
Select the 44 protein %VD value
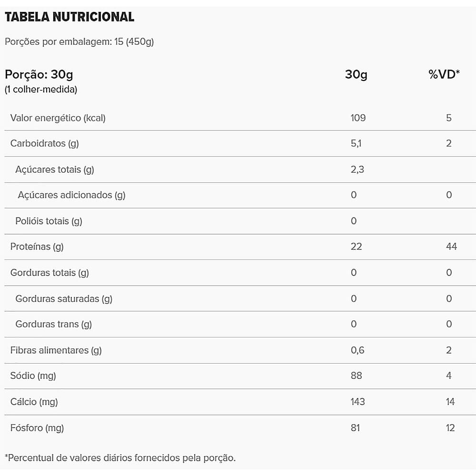[x=451, y=247]
